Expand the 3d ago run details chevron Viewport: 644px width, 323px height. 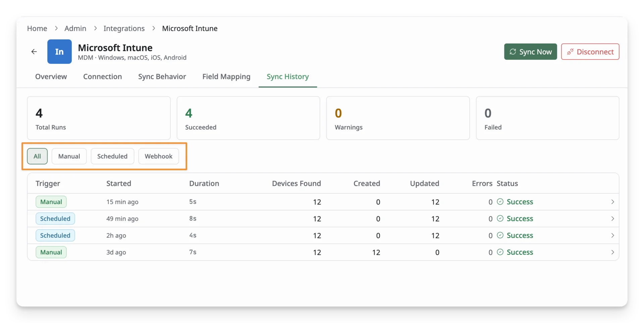tap(612, 252)
